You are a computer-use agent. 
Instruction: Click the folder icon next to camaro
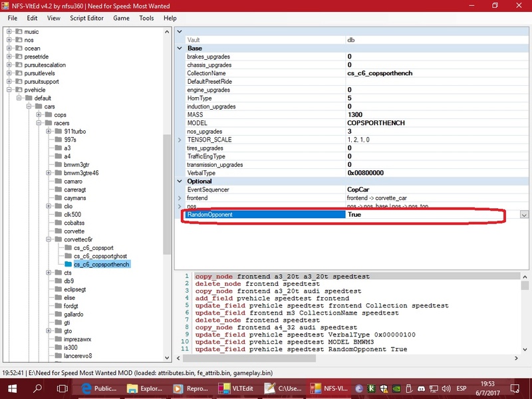click(59, 181)
